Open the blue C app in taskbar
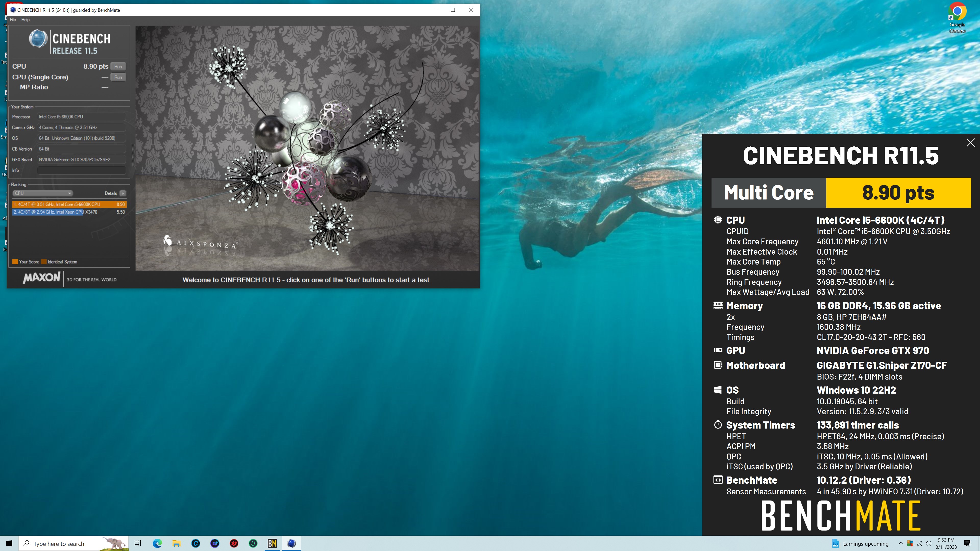The width and height of the screenshot is (980, 551). (195, 543)
